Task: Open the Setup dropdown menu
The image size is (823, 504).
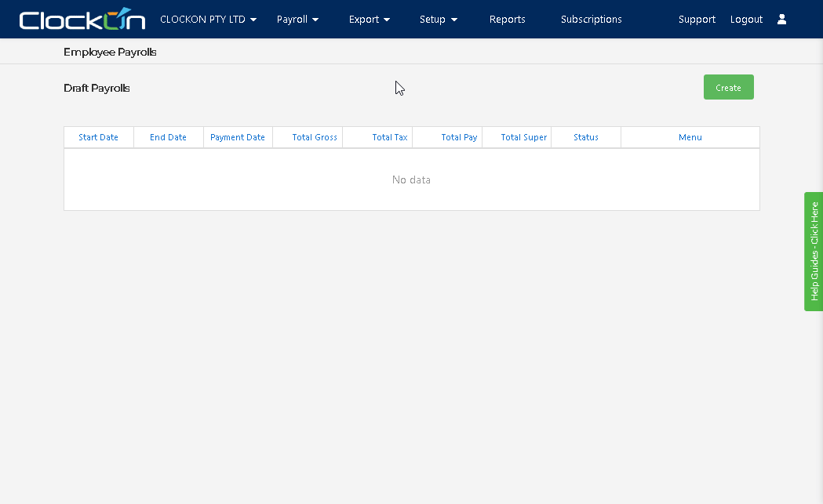Action: 438,19
